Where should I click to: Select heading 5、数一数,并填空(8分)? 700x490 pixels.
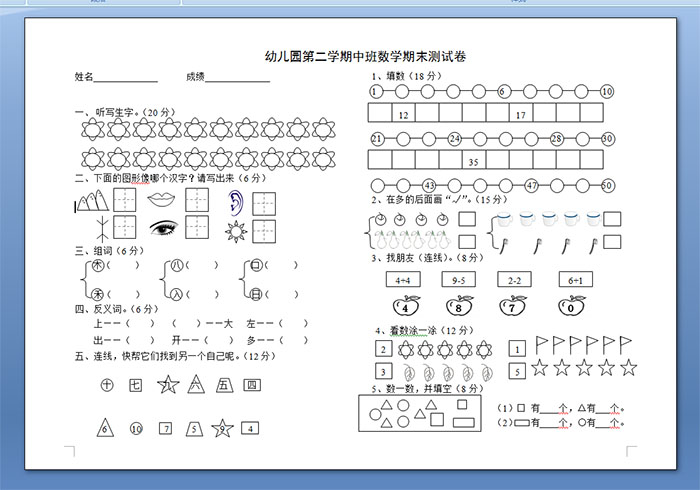(x=428, y=389)
